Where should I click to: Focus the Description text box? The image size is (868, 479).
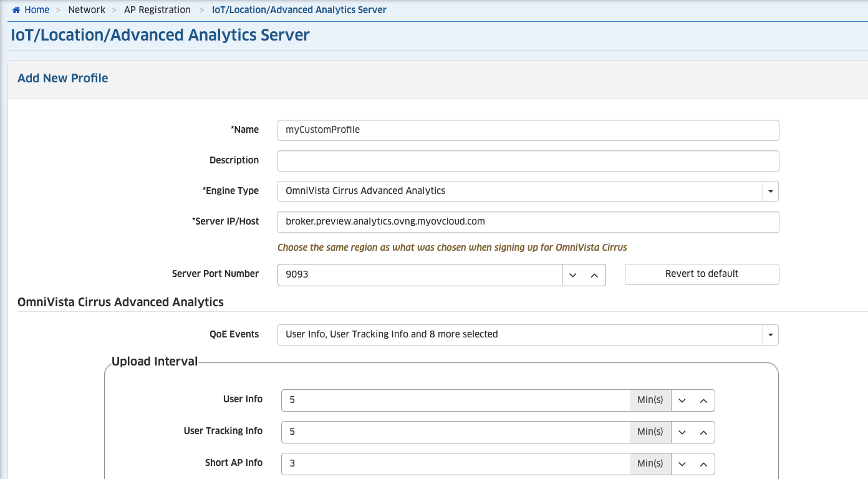(528, 161)
